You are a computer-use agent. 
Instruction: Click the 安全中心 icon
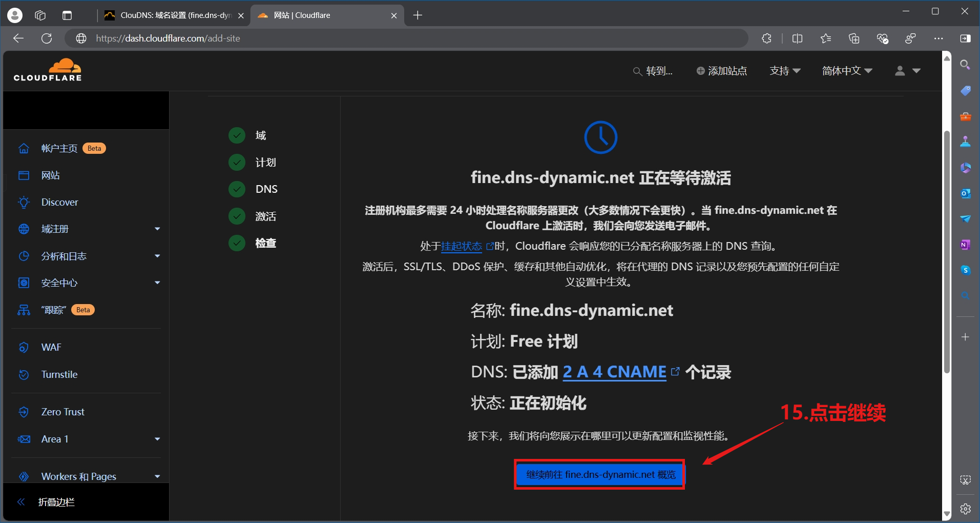point(24,283)
